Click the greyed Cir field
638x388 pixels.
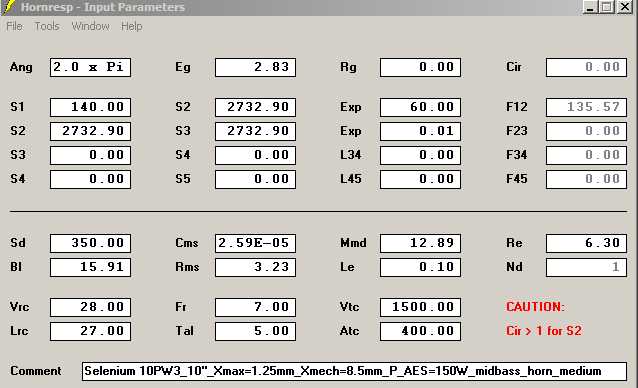[586, 67]
